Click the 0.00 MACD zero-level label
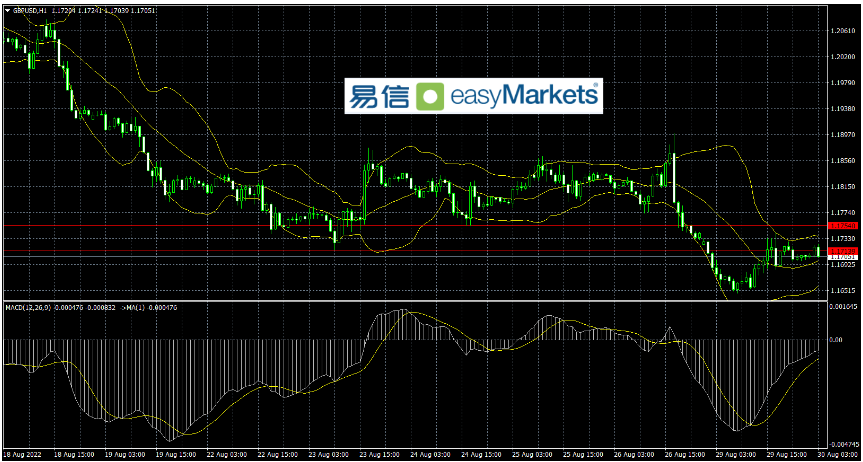 click(837, 340)
